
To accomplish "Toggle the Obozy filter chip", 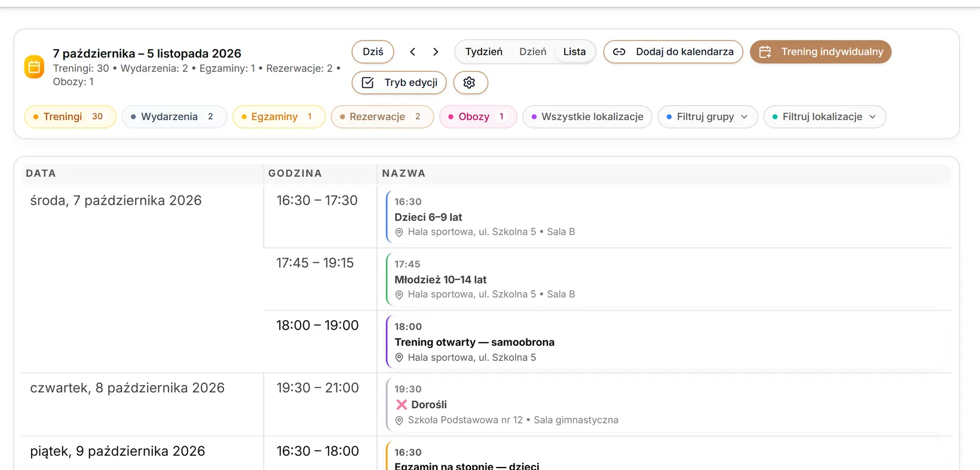I will pos(478,116).
